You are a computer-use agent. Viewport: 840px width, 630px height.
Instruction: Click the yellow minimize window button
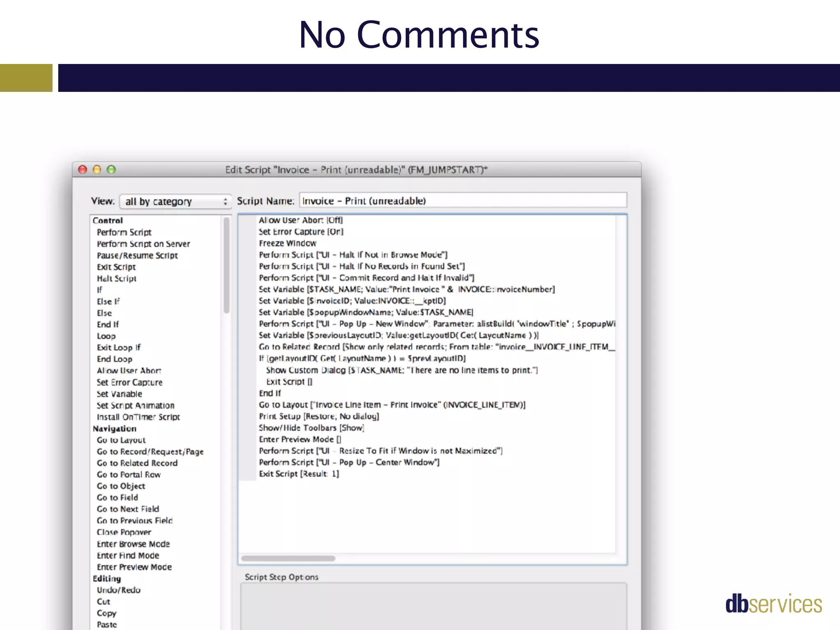97,169
